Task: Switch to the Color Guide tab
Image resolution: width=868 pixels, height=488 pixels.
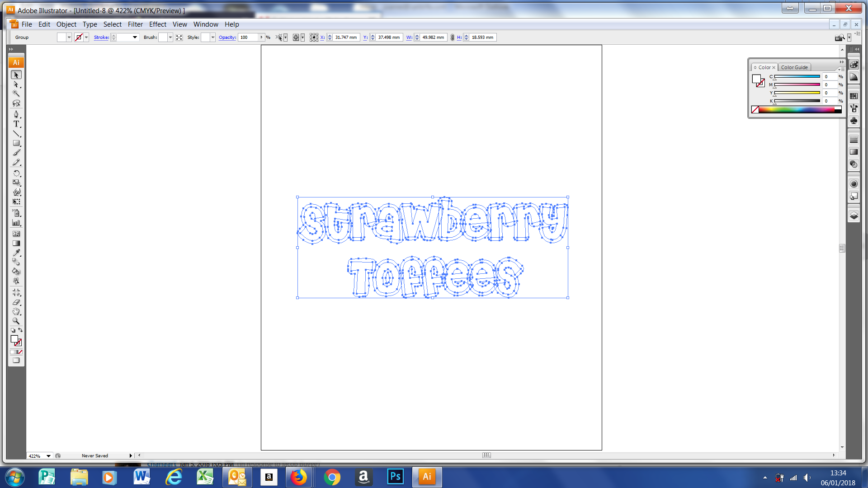Action: (x=794, y=67)
